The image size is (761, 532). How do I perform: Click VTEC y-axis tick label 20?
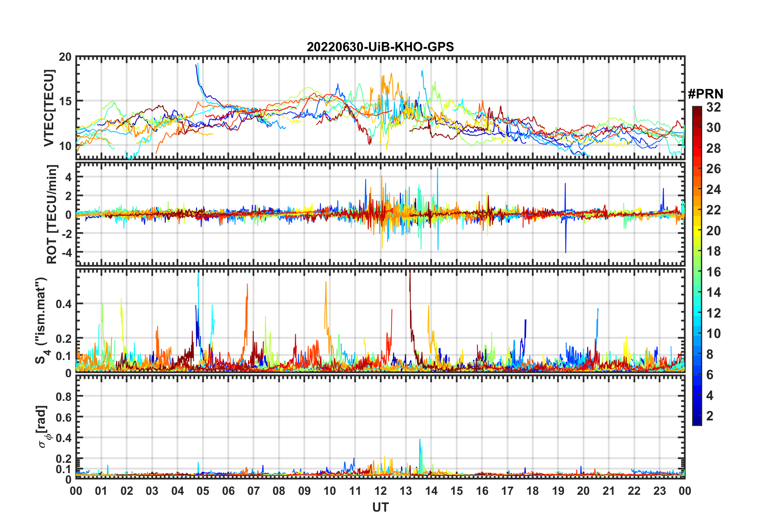coord(65,57)
